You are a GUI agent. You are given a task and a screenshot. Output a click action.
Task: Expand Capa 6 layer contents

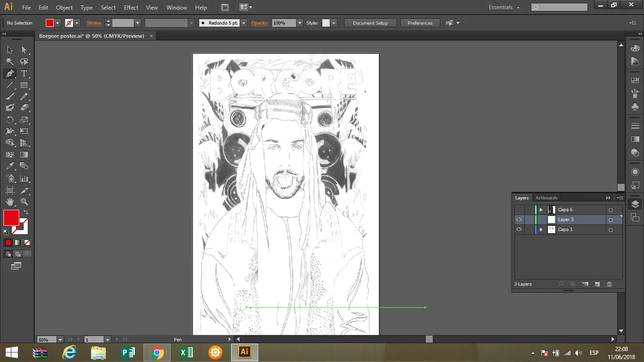[x=541, y=210]
